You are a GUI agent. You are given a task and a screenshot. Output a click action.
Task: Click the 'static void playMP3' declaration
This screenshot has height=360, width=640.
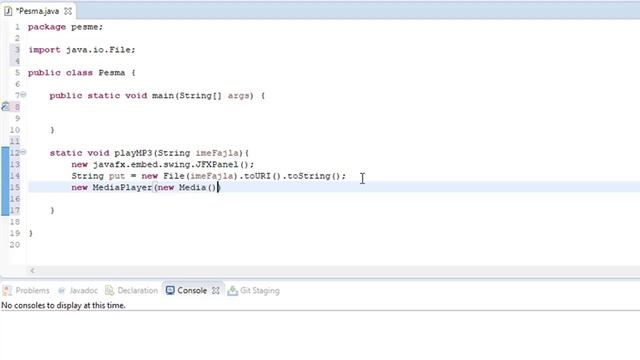(x=101, y=153)
